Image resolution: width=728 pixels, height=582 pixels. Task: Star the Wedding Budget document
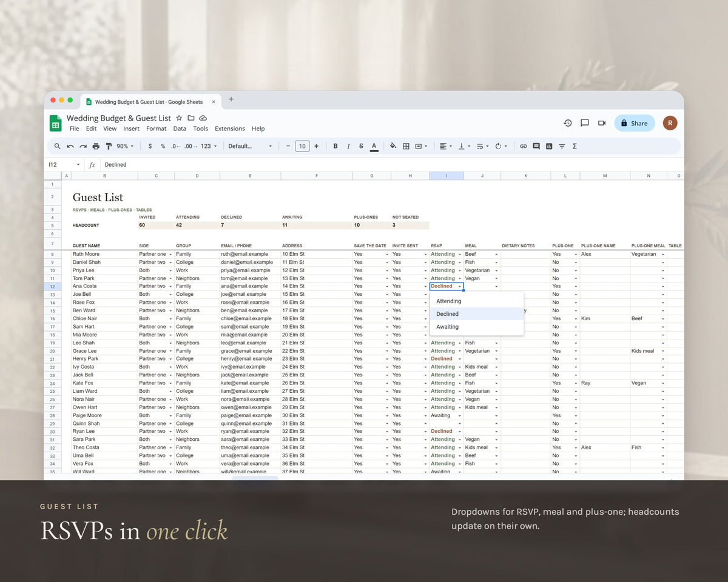click(x=178, y=118)
